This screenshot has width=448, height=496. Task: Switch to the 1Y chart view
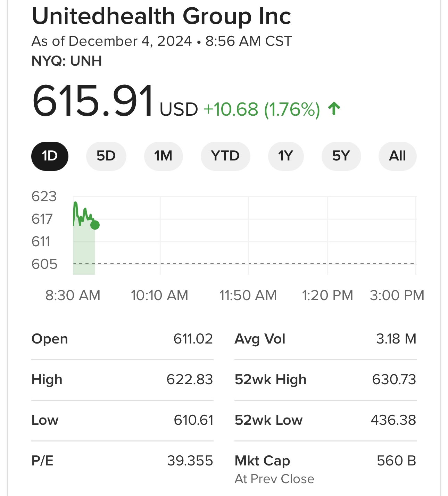[286, 156]
